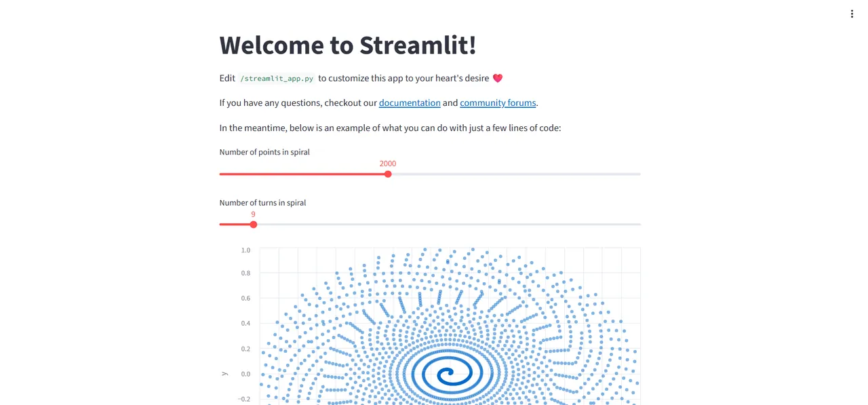Click the 0.0 y-axis tick label
Viewport: 868px width, 405px height.
(245, 374)
